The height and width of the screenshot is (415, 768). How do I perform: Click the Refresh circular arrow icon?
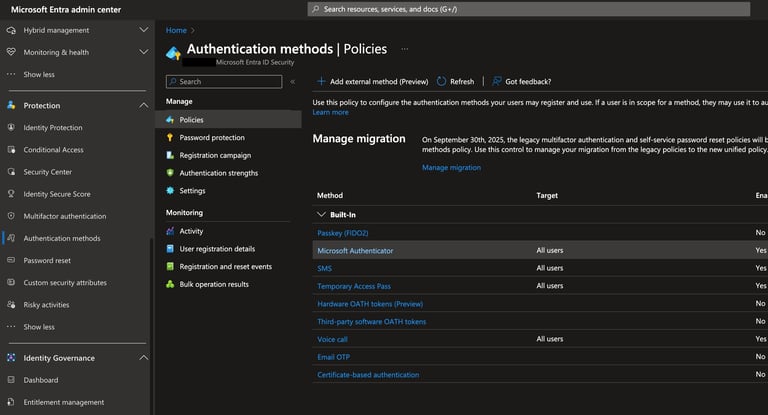[441, 81]
